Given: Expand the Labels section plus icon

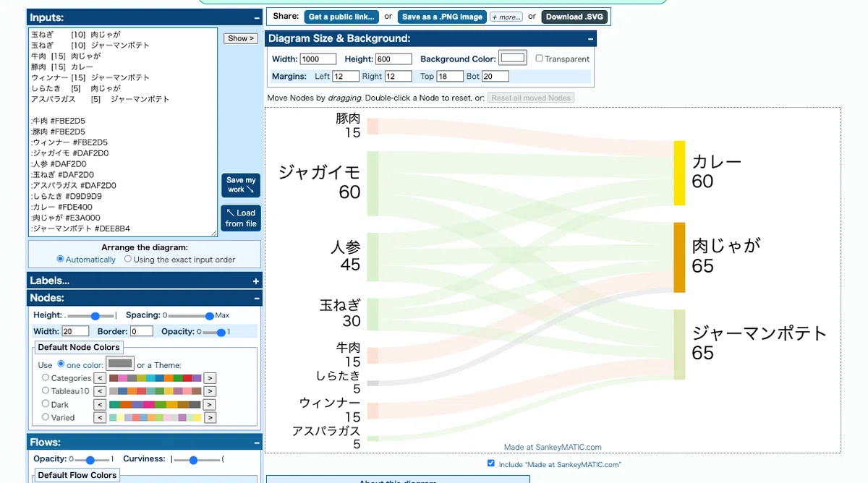Looking at the screenshot, I should [x=256, y=281].
